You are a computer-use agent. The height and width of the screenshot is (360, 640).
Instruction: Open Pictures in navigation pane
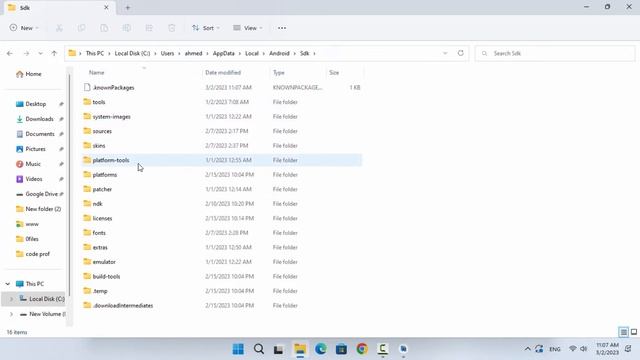[x=35, y=149]
